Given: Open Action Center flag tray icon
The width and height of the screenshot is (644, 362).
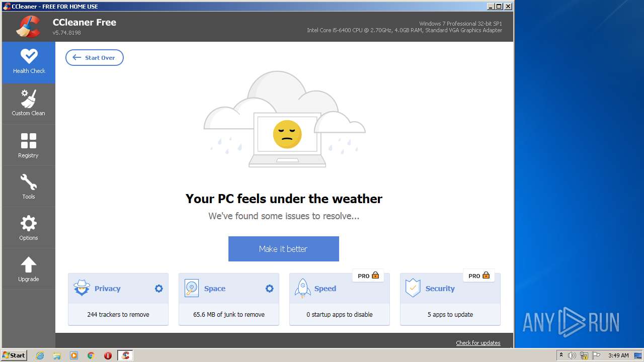Looking at the screenshot, I should tap(596, 355).
